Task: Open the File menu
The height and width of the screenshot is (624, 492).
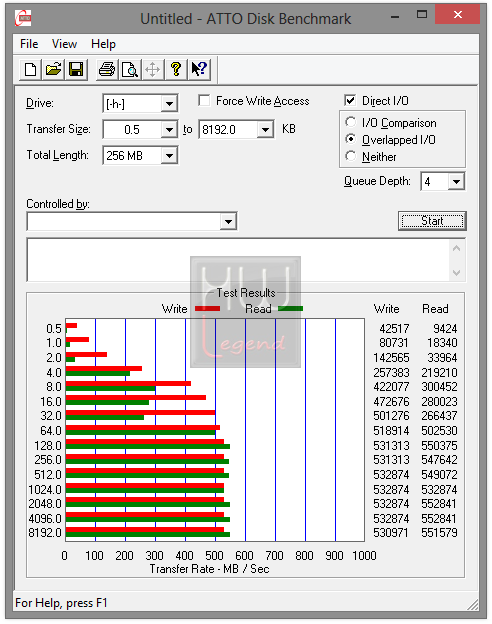Action: click(x=29, y=44)
